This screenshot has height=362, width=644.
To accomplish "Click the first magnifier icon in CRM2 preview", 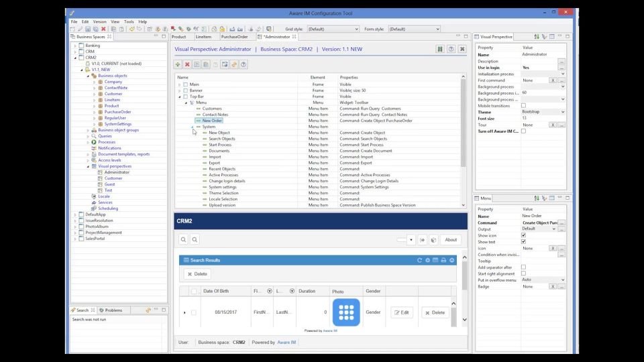I will tap(184, 240).
